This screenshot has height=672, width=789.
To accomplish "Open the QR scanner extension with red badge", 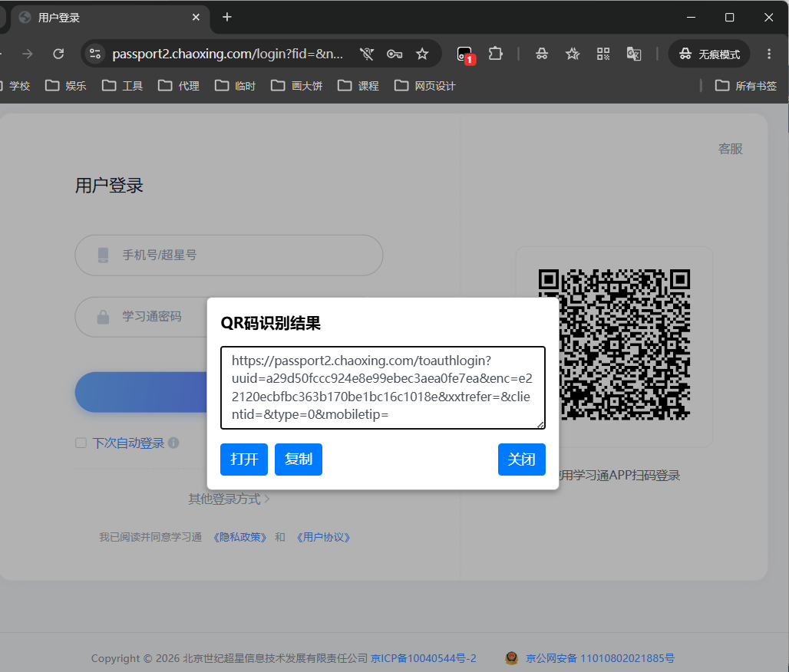I will point(465,54).
